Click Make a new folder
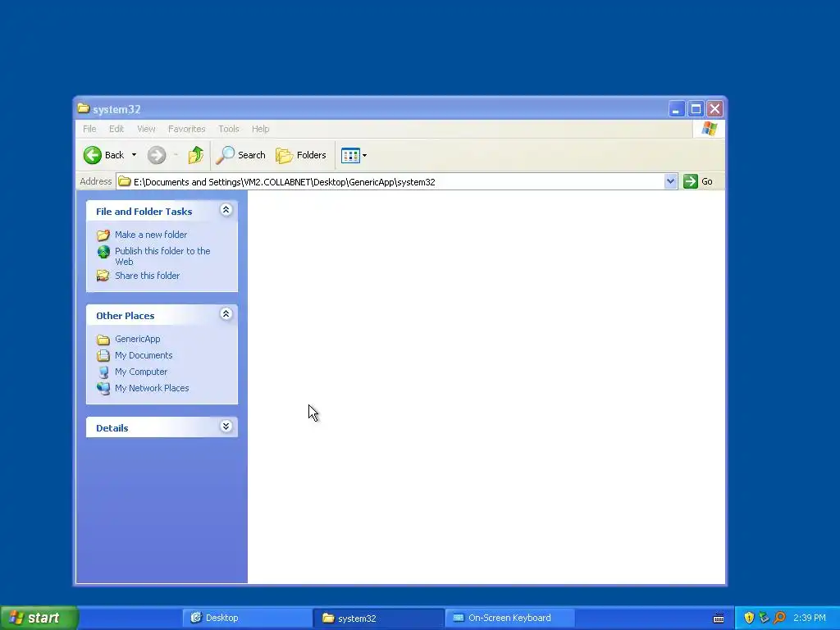Image resolution: width=840 pixels, height=630 pixels. tap(151, 235)
